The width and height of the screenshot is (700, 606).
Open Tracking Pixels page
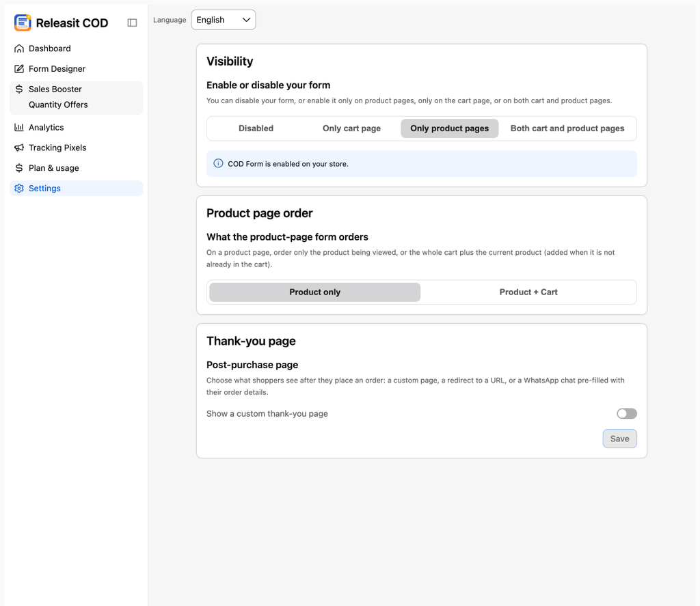77,148
